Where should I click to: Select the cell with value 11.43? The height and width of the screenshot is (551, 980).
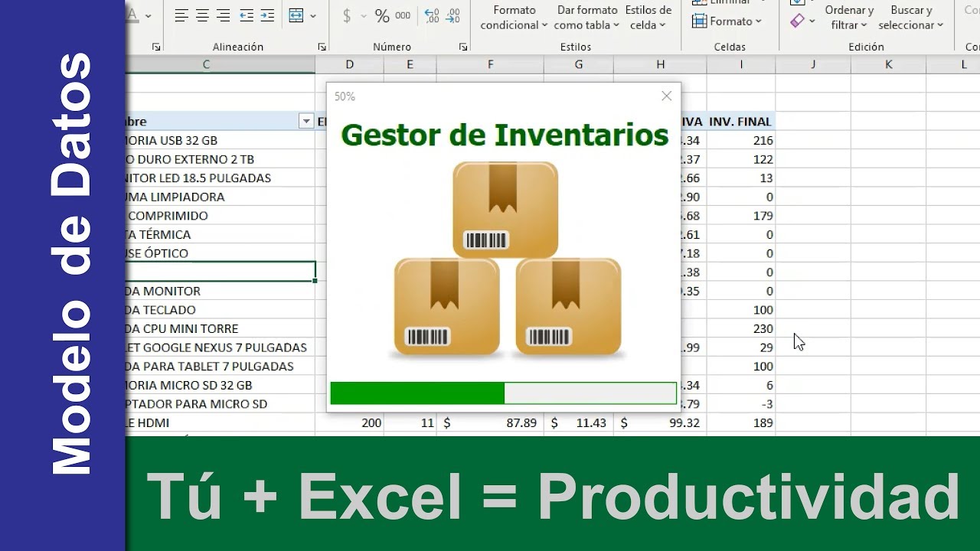[579, 422]
